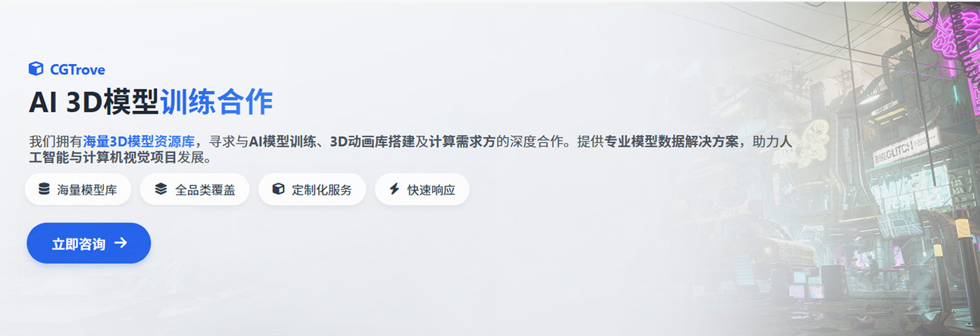Click the database icon beside 海量模型库
This screenshot has width=980, height=336.
[x=44, y=189]
